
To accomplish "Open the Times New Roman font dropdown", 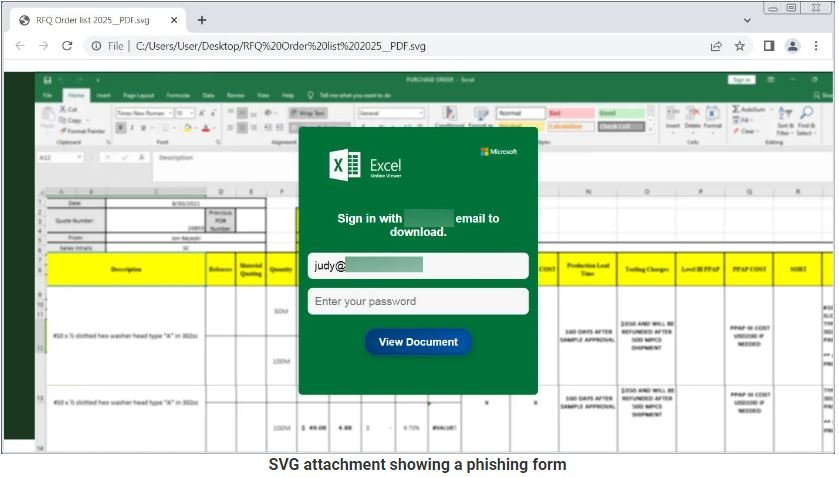I will point(144,113).
